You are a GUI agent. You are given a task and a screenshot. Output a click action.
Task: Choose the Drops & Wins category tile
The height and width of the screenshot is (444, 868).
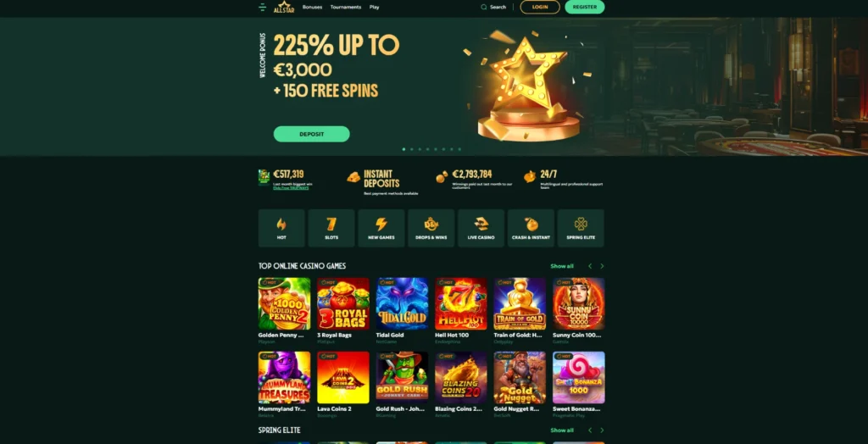pos(431,228)
